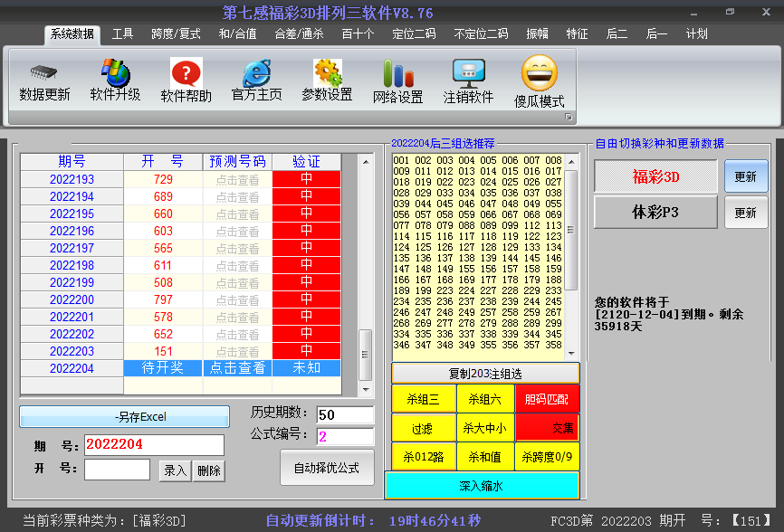This screenshot has width=784, height=532.
Task: Click yellow 杀和值 button
Action: [485, 457]
